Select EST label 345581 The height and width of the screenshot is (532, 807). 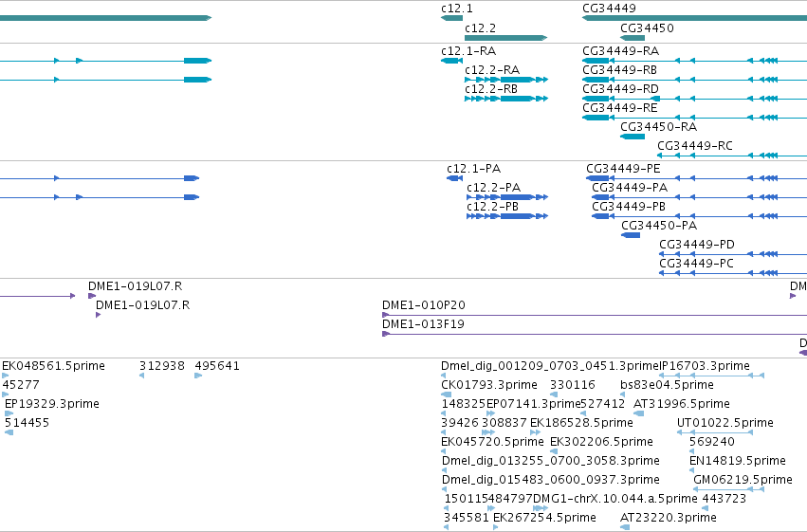(x=467, y=519)
